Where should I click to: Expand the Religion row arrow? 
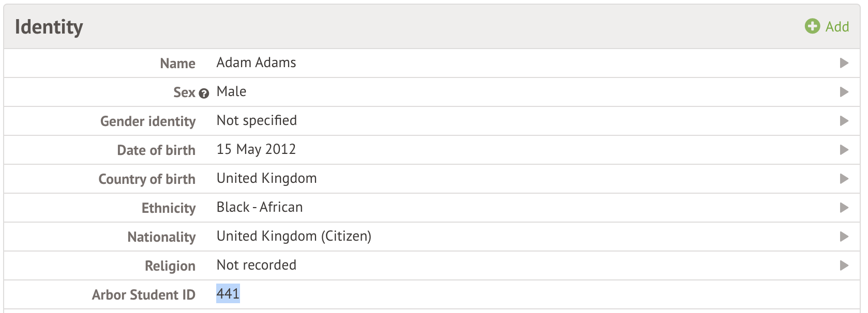coord(844,265)
